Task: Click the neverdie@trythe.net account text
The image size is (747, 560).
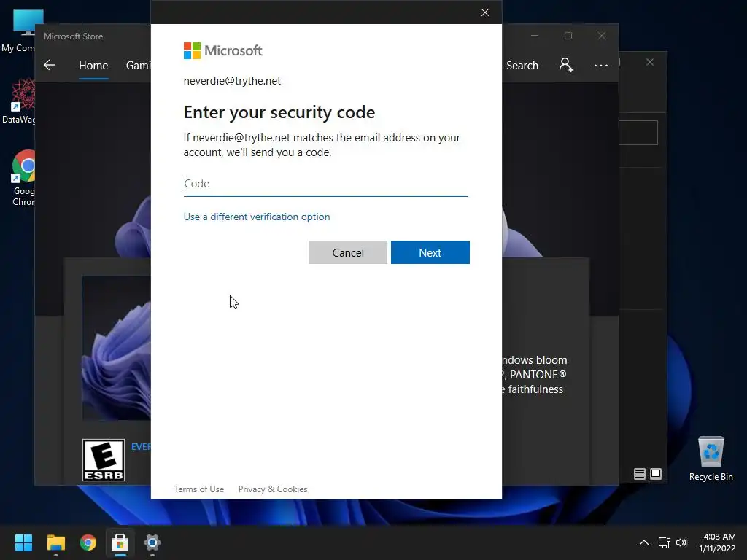Action: pos(232,81)
